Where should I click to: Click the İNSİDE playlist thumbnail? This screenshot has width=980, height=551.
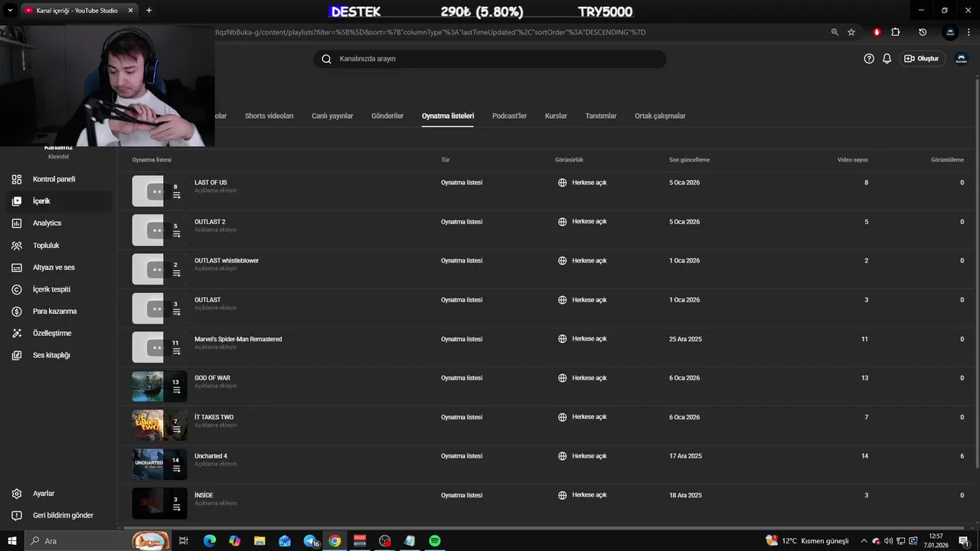(159, 504)
